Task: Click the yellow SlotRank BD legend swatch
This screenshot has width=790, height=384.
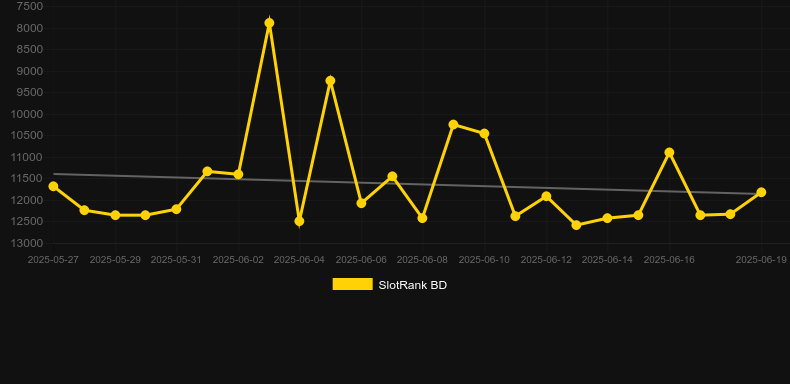Action: (353, 284)
